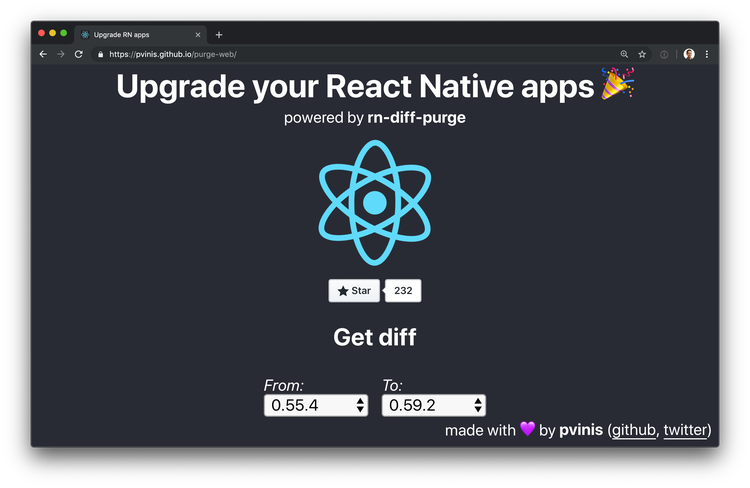This screenshot has width=750, height=488.
Task: Open the To version dropdown 0.59.2
Action: click(433, 405)
